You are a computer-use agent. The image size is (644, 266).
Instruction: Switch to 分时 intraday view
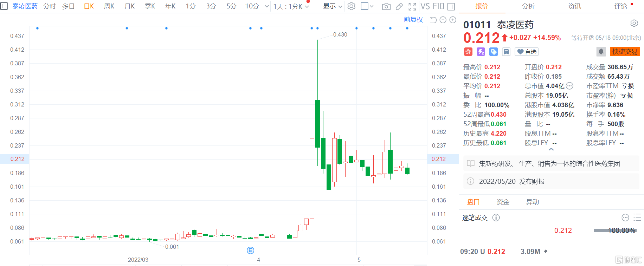[x=50, y=6]
